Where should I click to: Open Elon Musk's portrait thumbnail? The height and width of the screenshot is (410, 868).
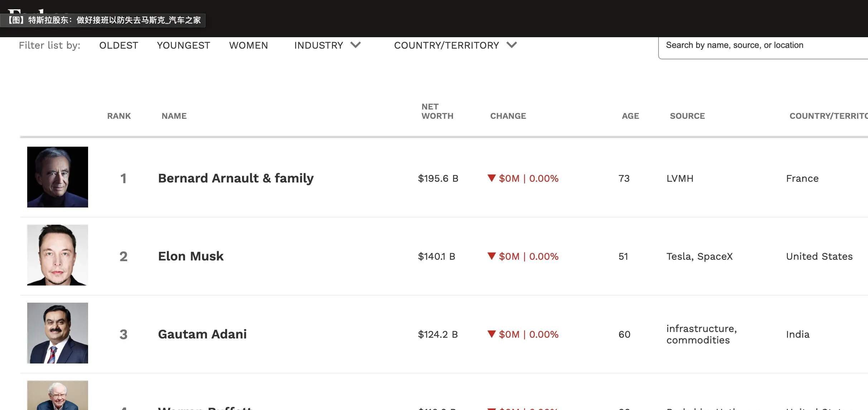tap(58, 255)
